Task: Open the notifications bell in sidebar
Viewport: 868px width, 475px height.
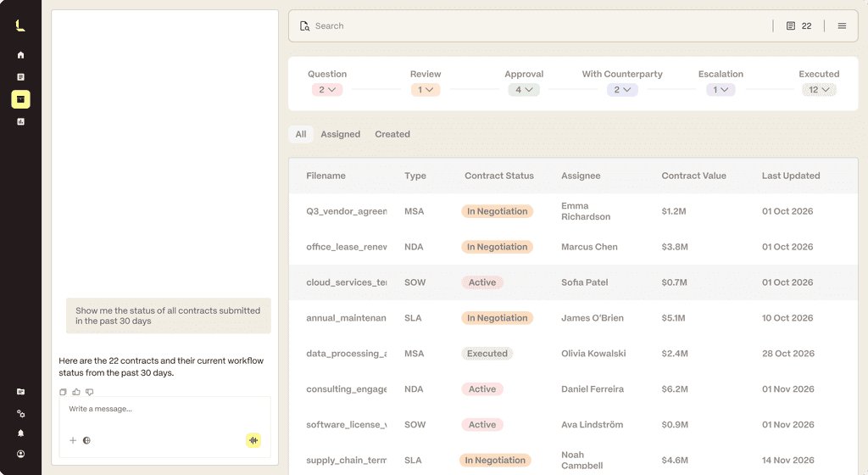Action: [x=20, y=433]
